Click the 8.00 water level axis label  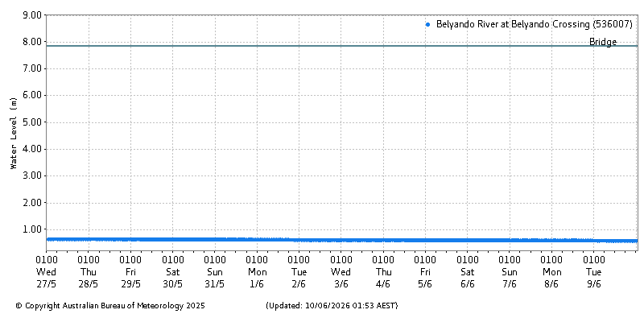pos(33,42)
